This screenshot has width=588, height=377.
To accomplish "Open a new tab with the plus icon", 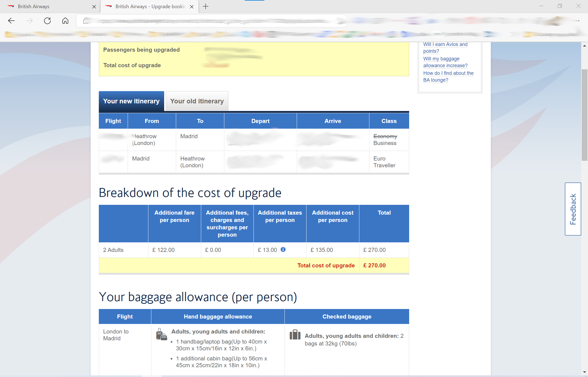I will pyautogui.click(x=206, y=6).
